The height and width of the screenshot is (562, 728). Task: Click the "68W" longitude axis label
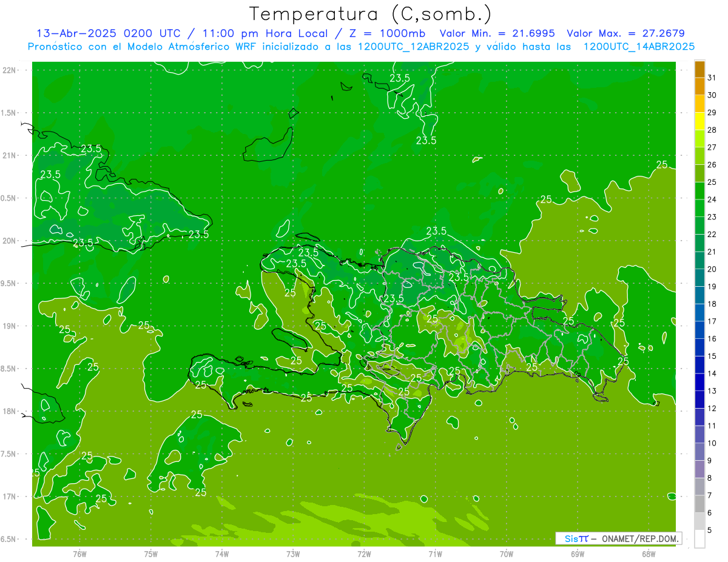(648, 554)
